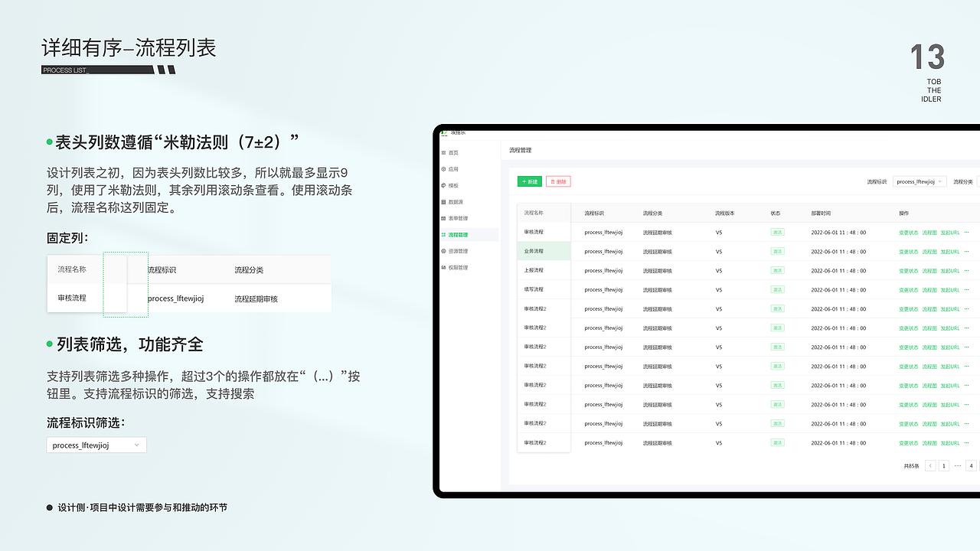Toggle the 激活 badge on 上报流程 row
Screen dimensions: 980x551
tap(776, 270)
